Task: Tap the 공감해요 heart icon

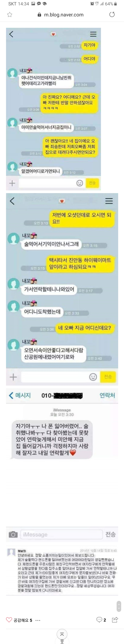Action: (9, 620)
